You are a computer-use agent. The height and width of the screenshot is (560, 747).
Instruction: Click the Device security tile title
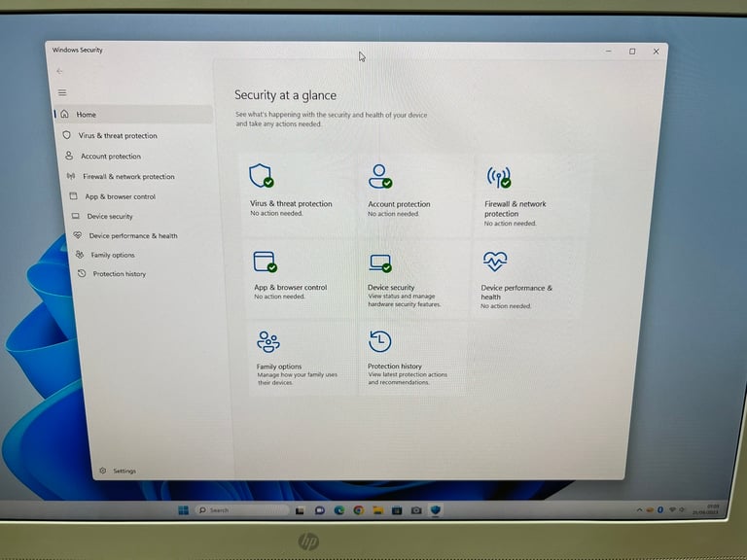pos(391,287)
